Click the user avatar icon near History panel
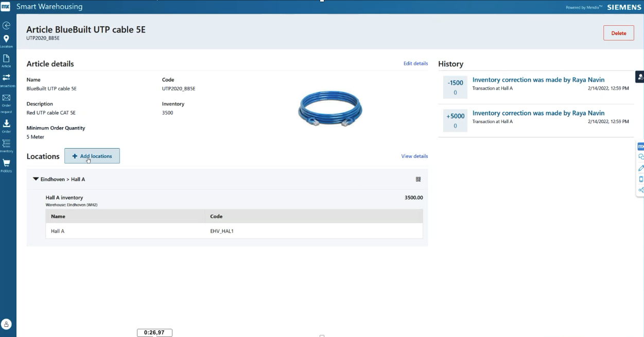The image size is (644, 337). pyautogui.click(x=639, y=76)
